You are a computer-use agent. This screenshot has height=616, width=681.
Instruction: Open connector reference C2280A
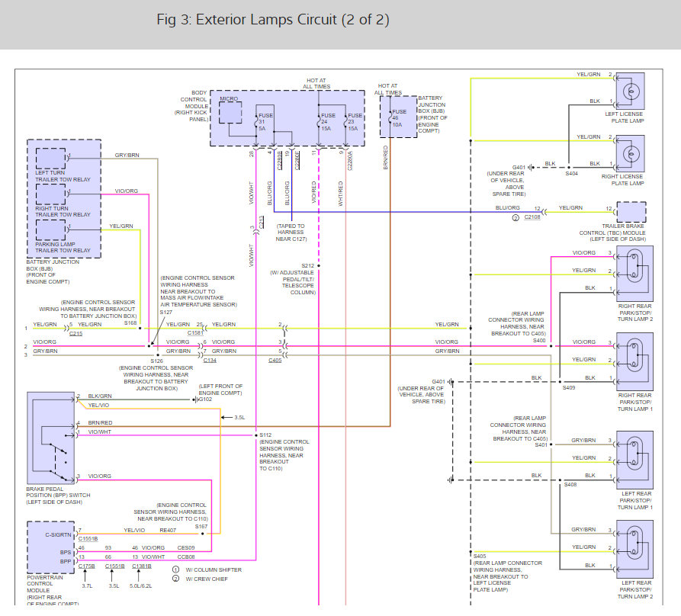point(350,160)
